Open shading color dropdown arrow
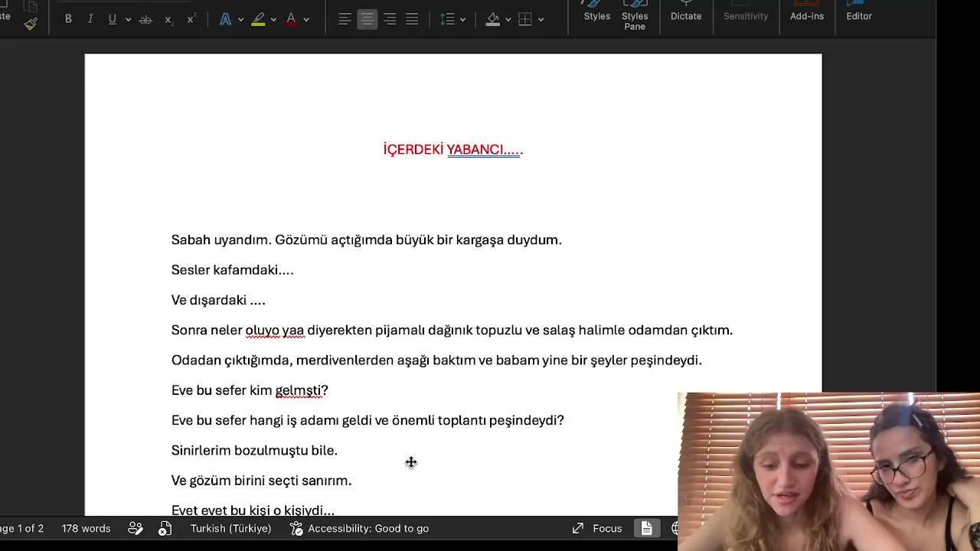 tap(508, 19)
